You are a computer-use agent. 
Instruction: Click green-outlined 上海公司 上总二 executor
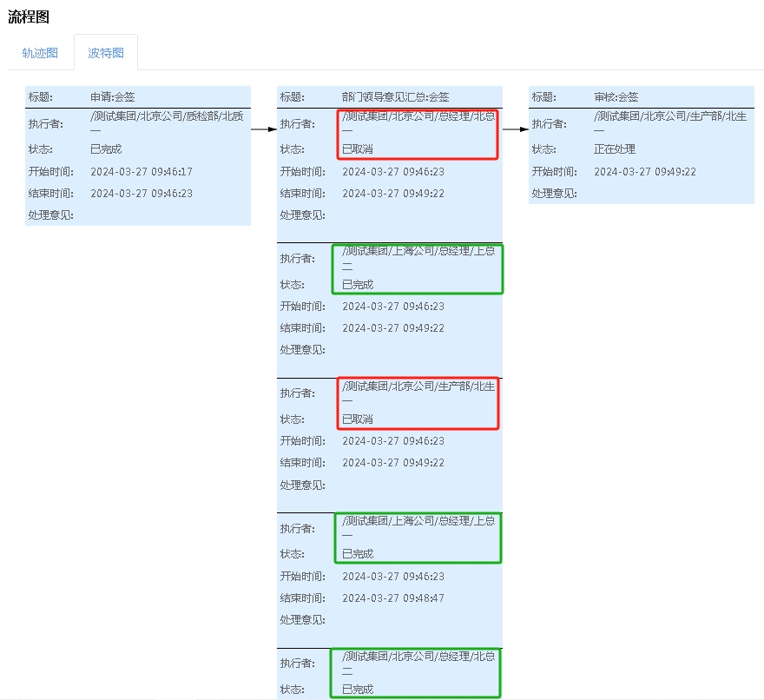(x=418, y=257)
